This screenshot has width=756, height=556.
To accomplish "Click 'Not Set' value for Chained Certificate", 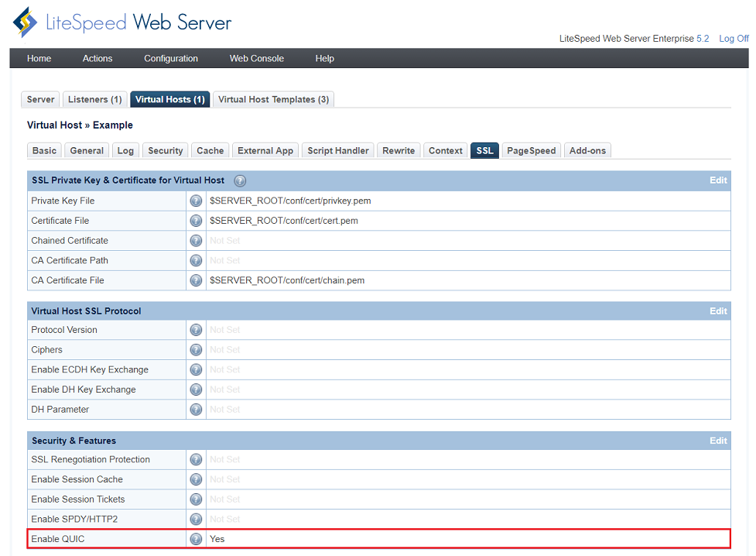I will point(224,240).
